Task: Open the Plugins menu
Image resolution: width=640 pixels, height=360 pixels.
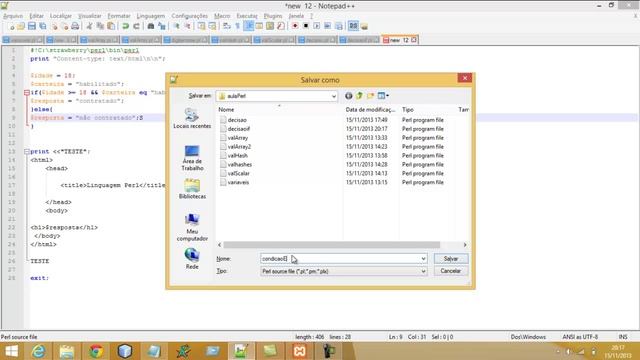Action: click(273, 16)
